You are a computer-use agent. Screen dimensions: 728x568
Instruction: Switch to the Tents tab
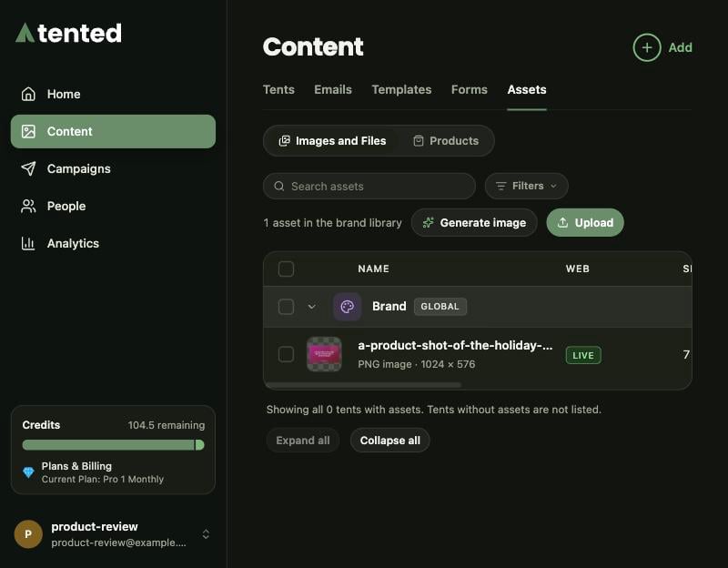pyautogui.click(x=278, y=89)
